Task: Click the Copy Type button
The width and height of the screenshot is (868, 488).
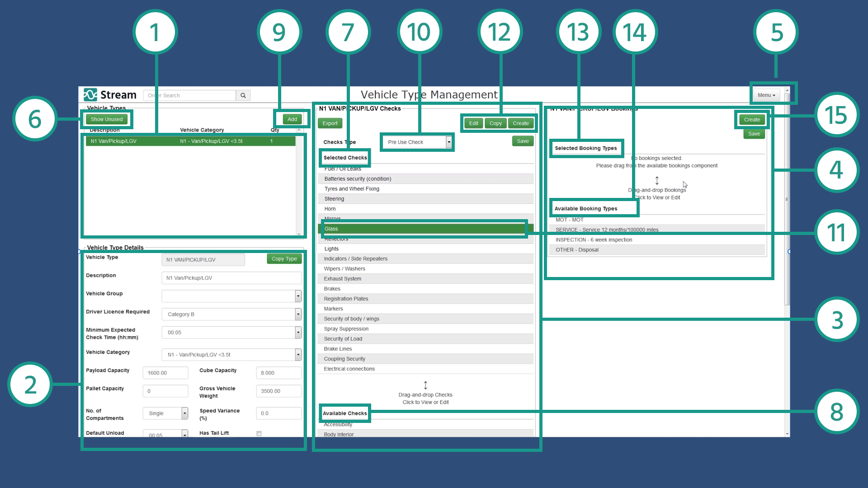Action: [x=284, y=259]
